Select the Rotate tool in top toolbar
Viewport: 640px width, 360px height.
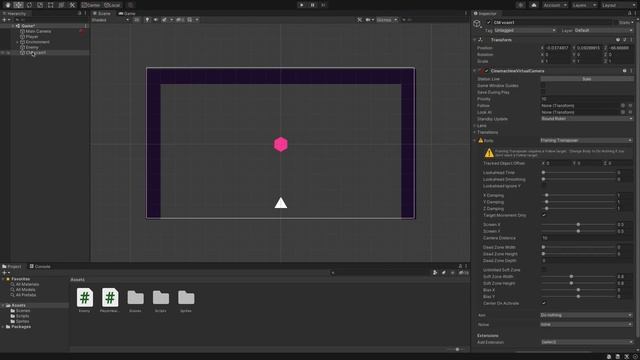(29, 5)
